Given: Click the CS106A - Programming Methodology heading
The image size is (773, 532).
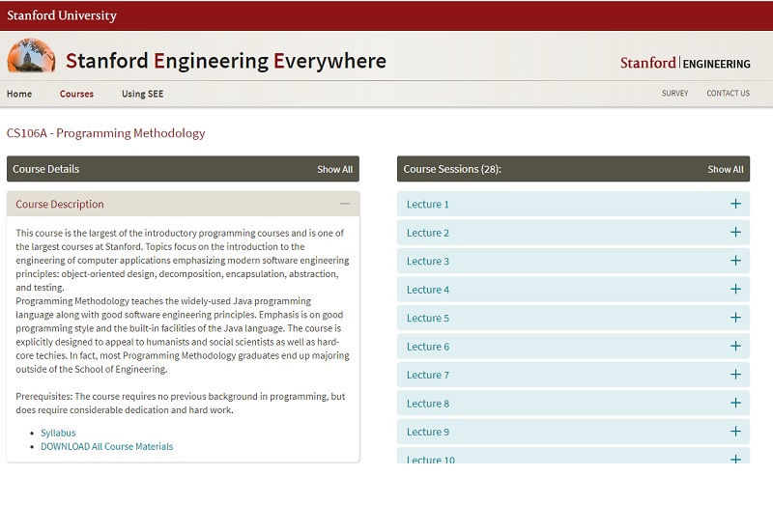Looking at the screenshot, I should pyautogui.click(x=105, y=133).
